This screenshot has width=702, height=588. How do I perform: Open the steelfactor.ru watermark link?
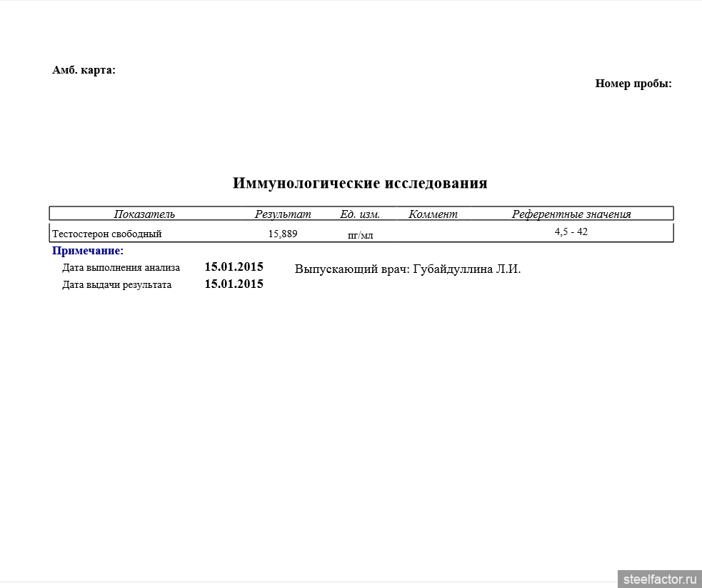(x=659, y=578)
